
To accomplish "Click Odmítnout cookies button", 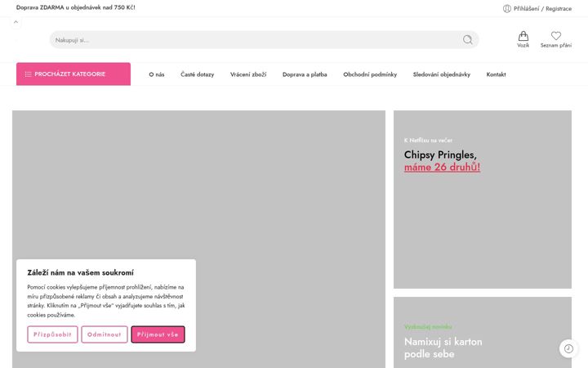I will pyautogui.click(x=105, y=334).
